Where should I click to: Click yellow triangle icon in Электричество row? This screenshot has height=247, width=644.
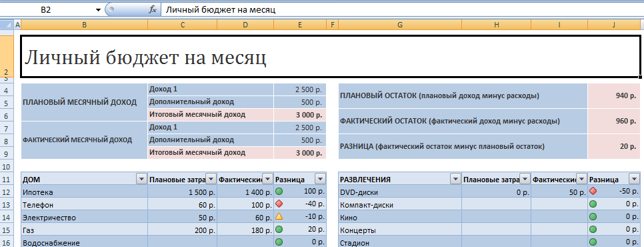point(279,216)
